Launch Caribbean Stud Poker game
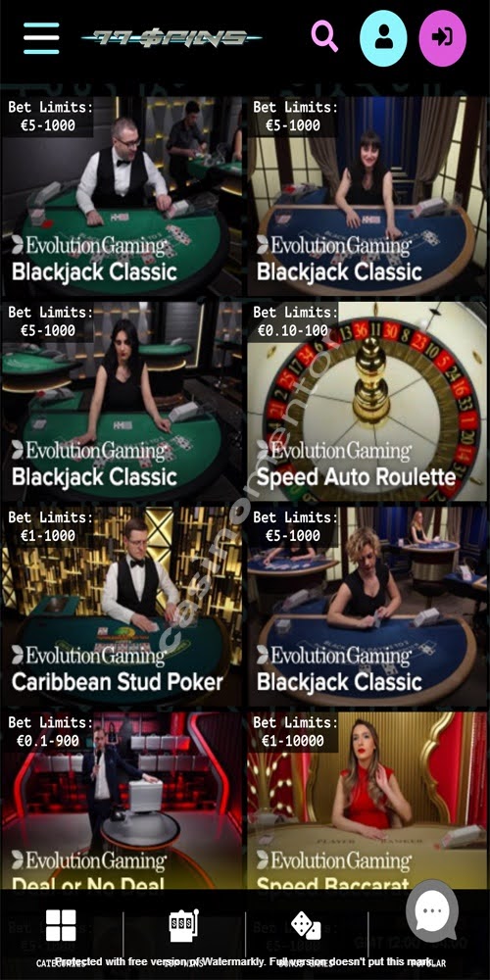 122,607
